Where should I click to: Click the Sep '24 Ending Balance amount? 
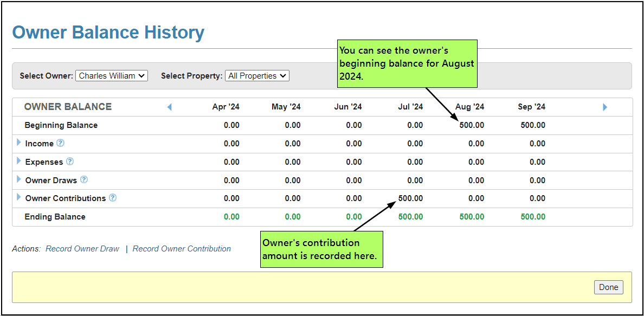coord(533,217)
